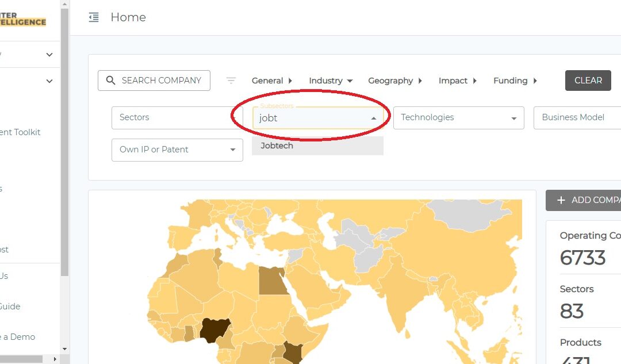The height and width of the screenshot is (364, 621).
Task: Click the magnifier icon in Search Company field
Action: pos(110,81)
